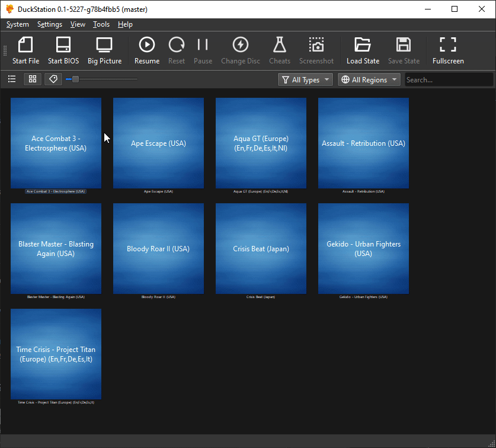The width and height of the screenshot is (496, 448).
Task: Open the Settings menu
Action: click(49, 24)
